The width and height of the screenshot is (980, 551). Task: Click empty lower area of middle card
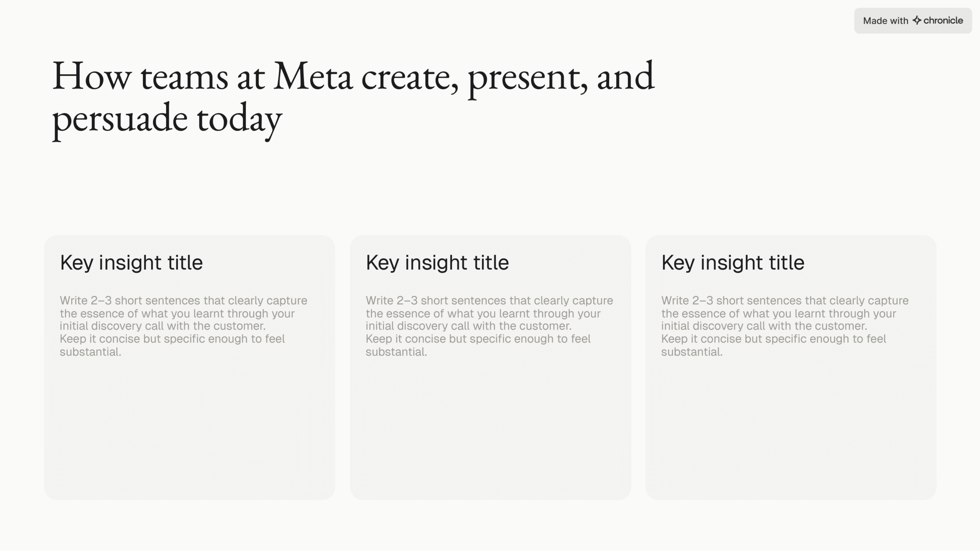pos(490,432)
